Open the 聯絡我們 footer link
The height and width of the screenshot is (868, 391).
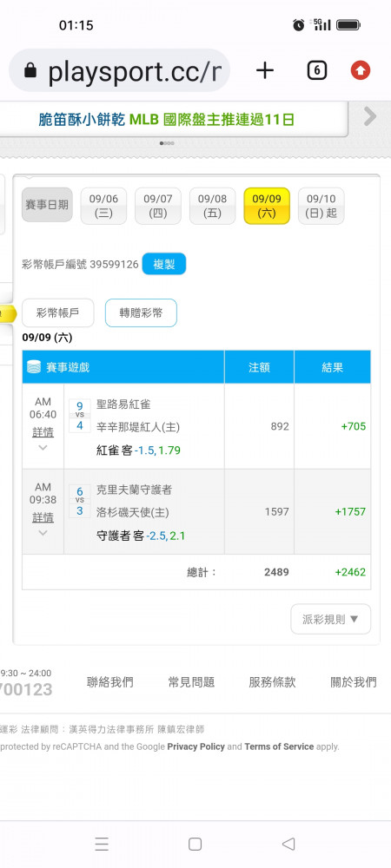click(110, 682)
